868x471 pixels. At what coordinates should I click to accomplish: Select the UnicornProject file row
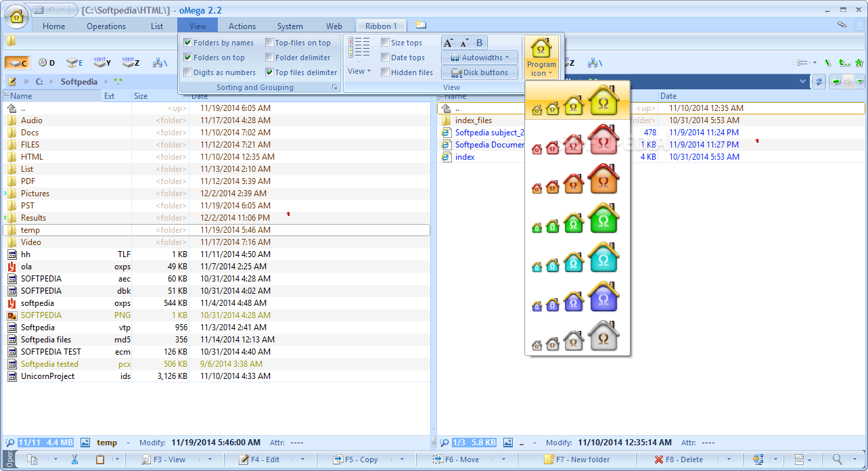coord(216,376)
